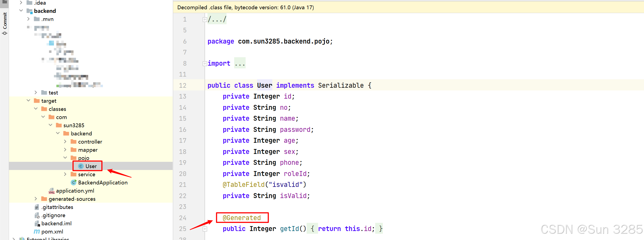
Task: Click the package name 'com.sun3285.backend.pojo'
Action: (x=284, y=41)
